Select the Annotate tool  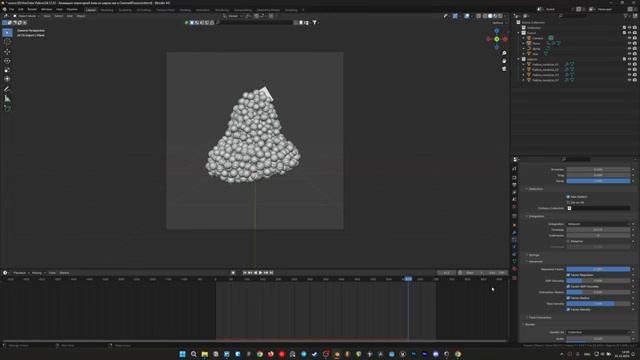(7, 89)
